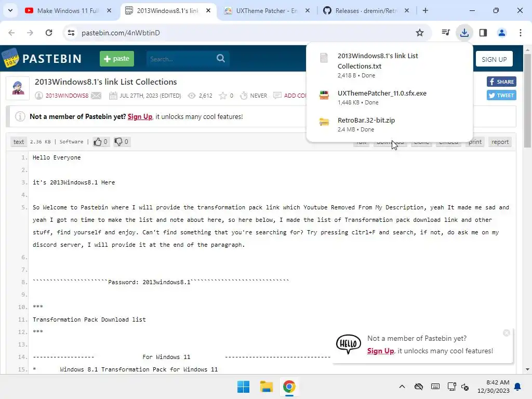Open 2013WINDOWS8 user profile link
532x399 pixels.
pos(67,96)
